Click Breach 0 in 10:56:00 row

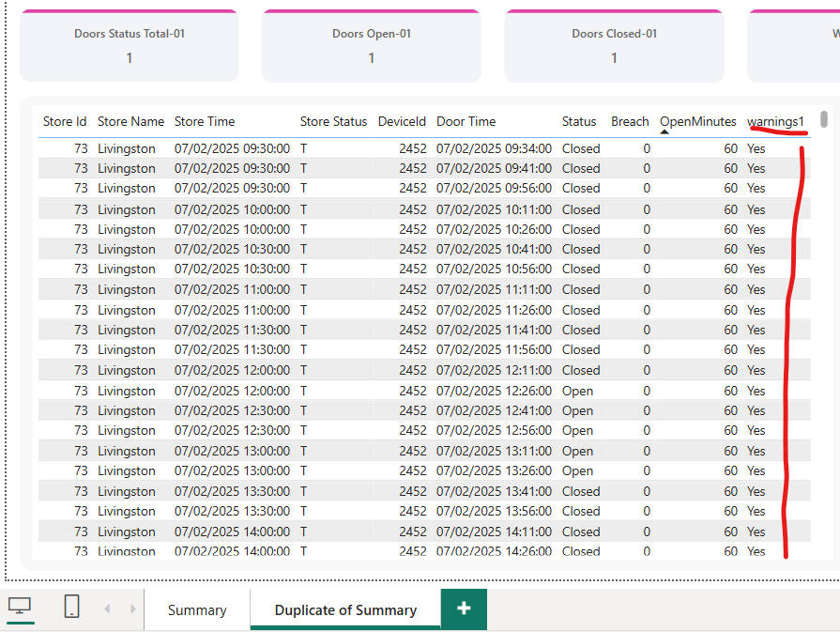[647, 270]
